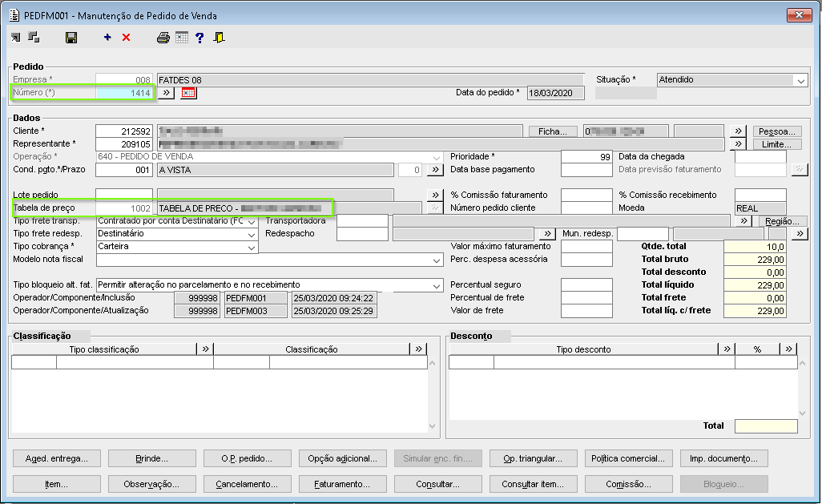The height and width of the screenshot is (504, 822).
Task: Open the Tipo frete redesp. dropdown
Action: [252, 234]
